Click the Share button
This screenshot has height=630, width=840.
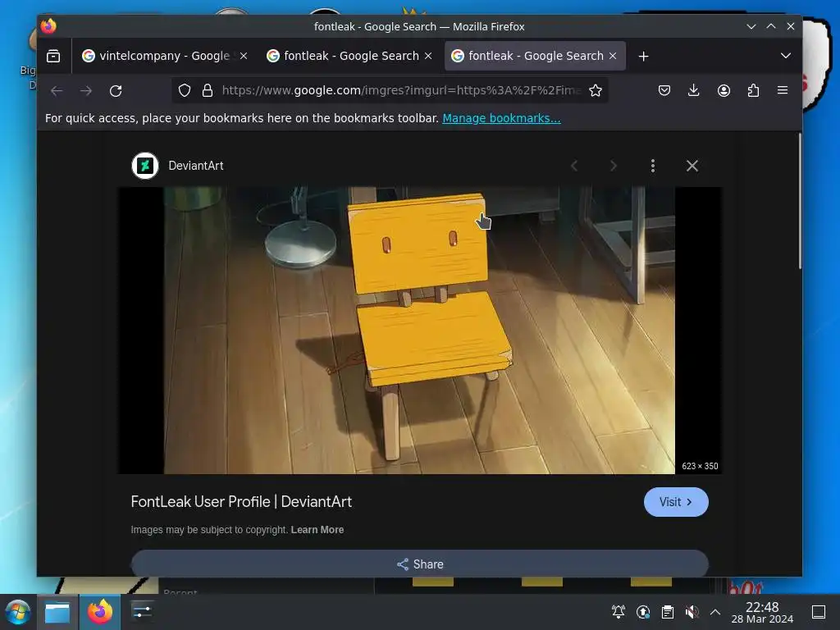pos(420,564)
